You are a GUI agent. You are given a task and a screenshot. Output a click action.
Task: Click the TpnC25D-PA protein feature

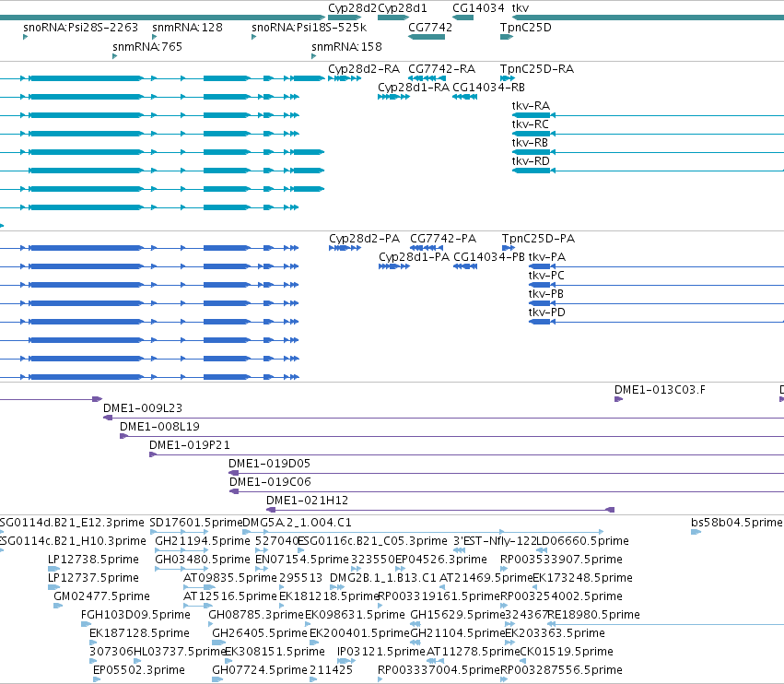[x=508, y=248]
